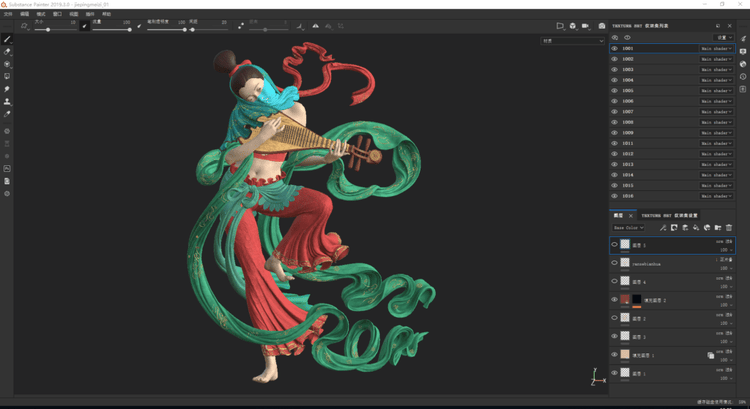Screen dimensions: 750x409
Task: Expand the 材质 viewport mode dropdown
Action: pyautogui.click(x=572, y=41)
